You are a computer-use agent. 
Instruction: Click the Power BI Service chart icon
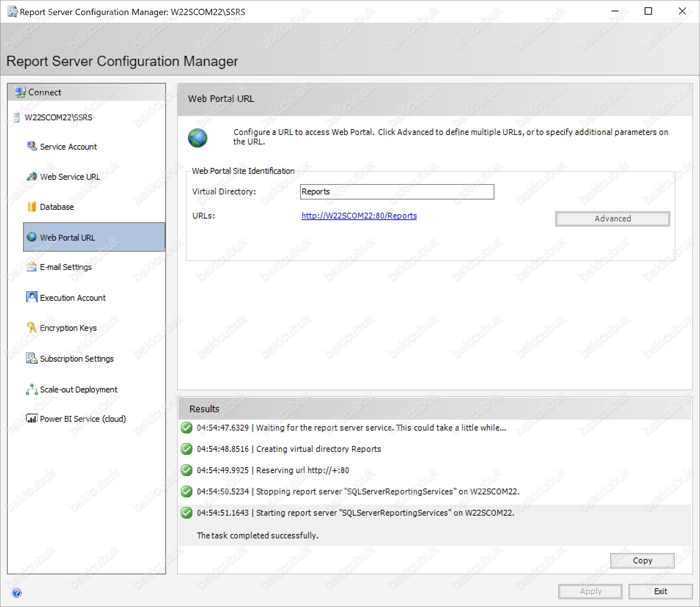pos(32,418)
